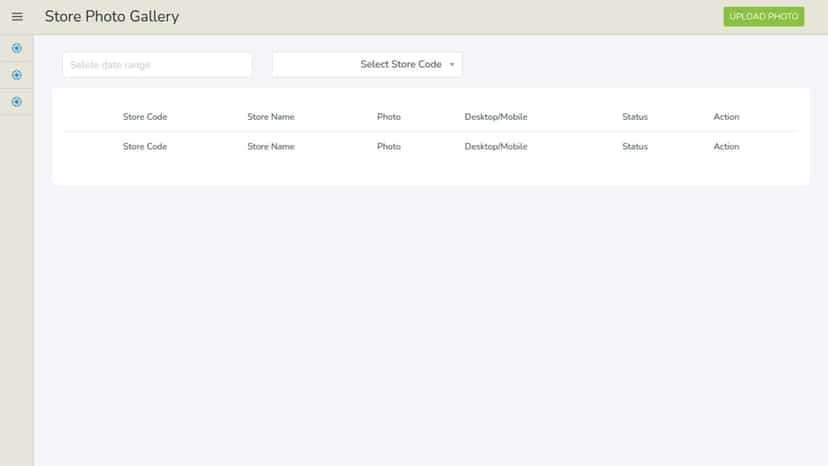The height and width of the screenshot is (466, 828).
Task: Select Action cell in second row
Action: pyautogui.click(x=726, y=146)
